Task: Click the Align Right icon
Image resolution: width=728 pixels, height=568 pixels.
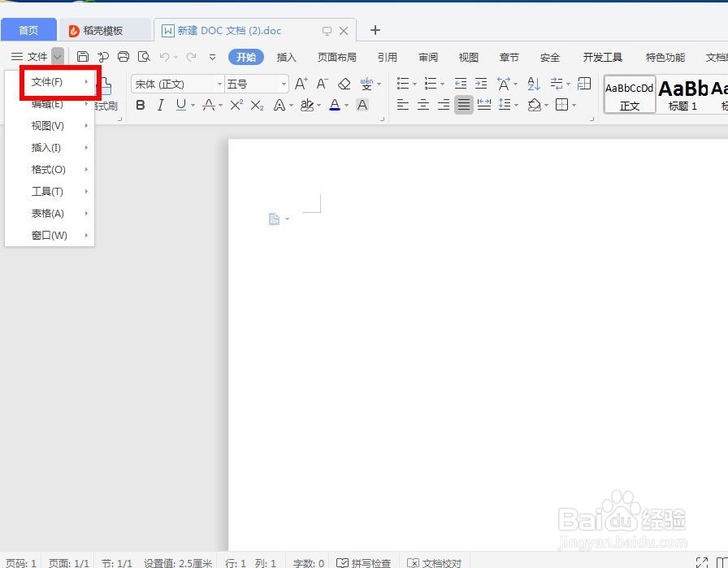Action: [444, 105]
